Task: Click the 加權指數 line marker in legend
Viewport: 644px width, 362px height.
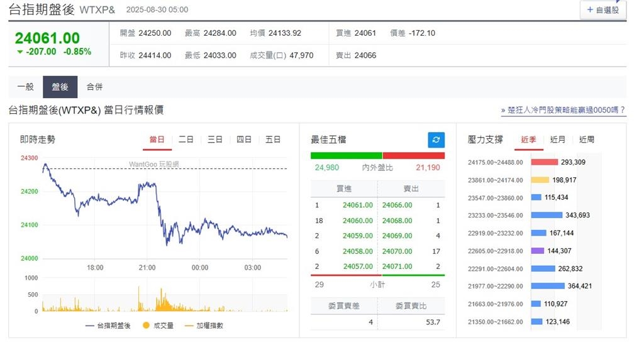Action: tap(189, 326)
